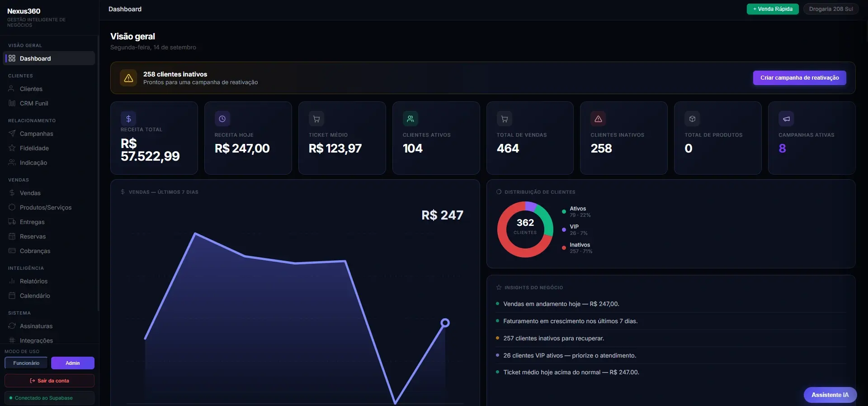
Task: Navigate to Campanhas section
Action: (x=49, y=134)
